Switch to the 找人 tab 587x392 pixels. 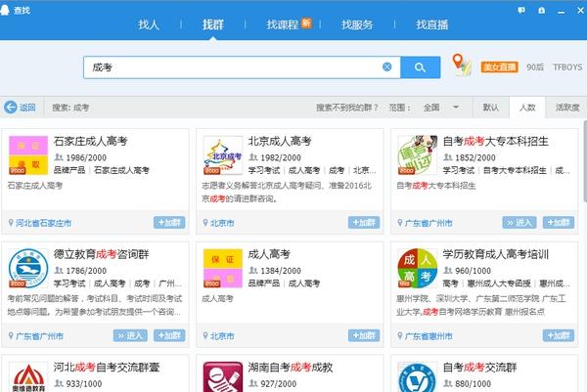tap(149, 24)
